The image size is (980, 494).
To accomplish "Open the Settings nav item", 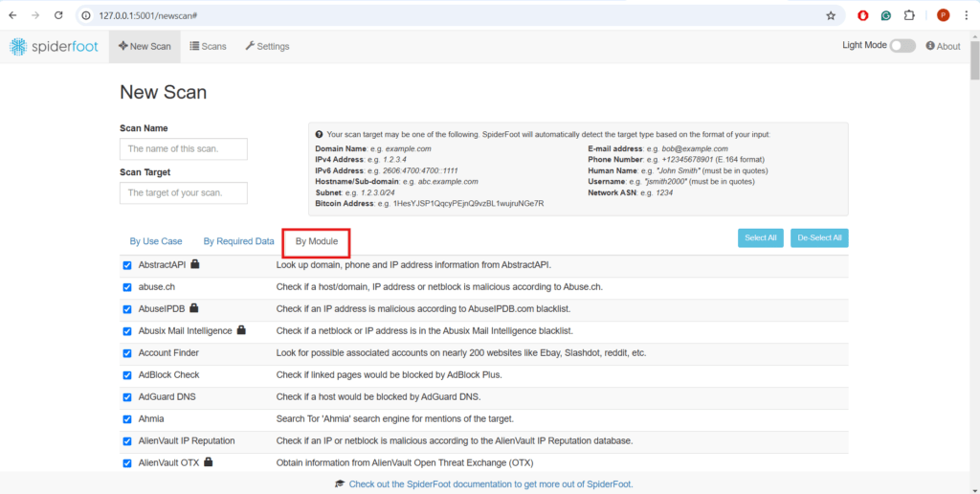I will tap(267, 46).
